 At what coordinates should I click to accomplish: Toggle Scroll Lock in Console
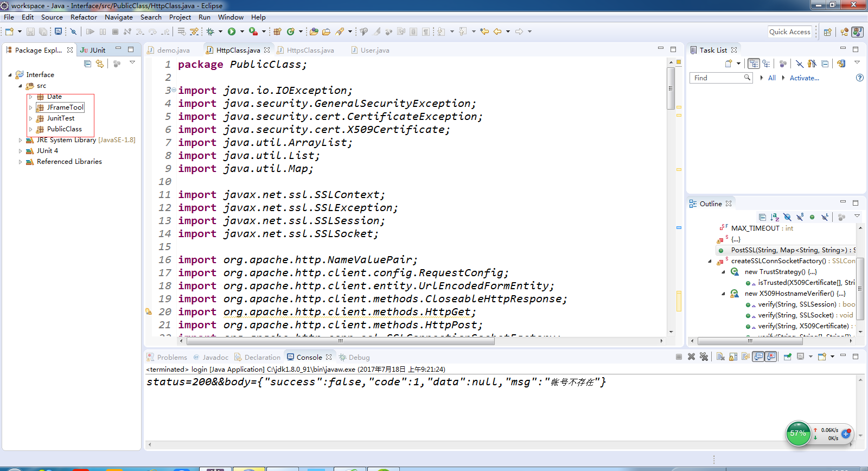click(733, 357)
